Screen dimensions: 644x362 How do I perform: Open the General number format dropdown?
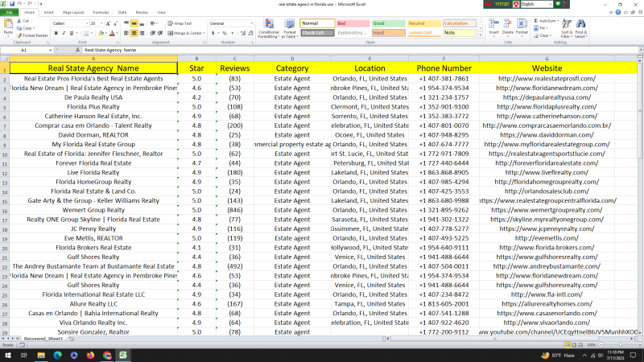point(251,23)
